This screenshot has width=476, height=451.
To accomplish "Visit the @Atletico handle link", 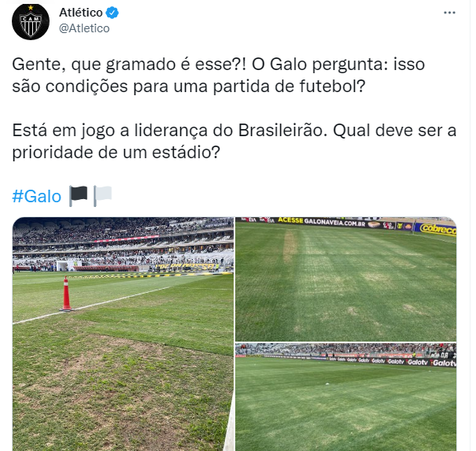I will (84, 28).
